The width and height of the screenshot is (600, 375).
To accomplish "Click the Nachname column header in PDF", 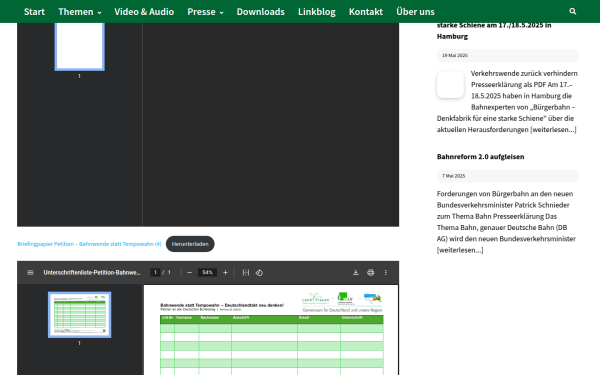I will click(x=209, y=318).
